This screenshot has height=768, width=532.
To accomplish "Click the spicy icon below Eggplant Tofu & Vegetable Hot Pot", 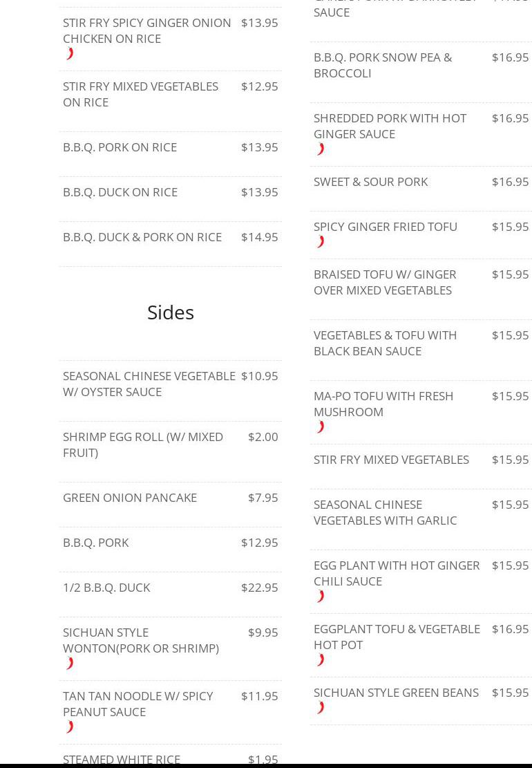I will [321, 660].
